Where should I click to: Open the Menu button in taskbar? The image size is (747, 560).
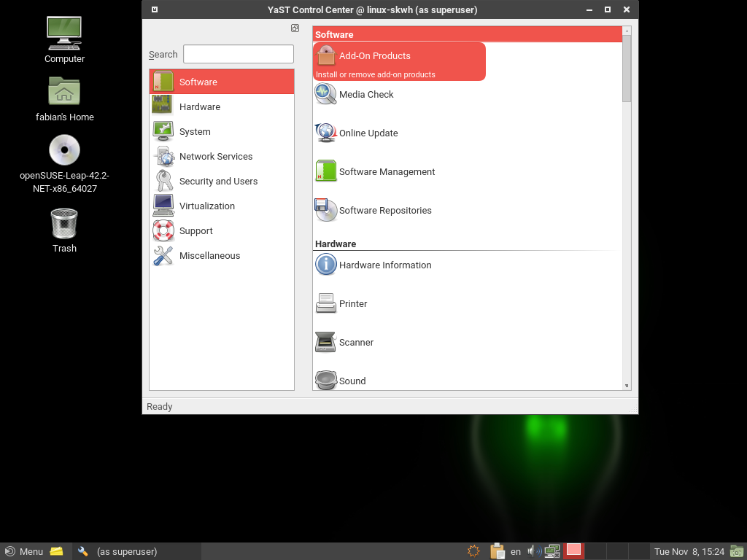click(x=23, y=551)
